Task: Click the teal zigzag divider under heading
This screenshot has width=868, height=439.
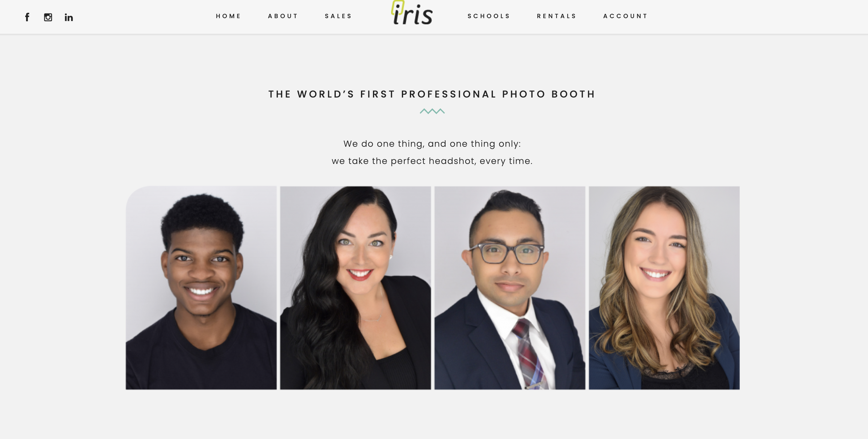Action: (x=432, y=111)
